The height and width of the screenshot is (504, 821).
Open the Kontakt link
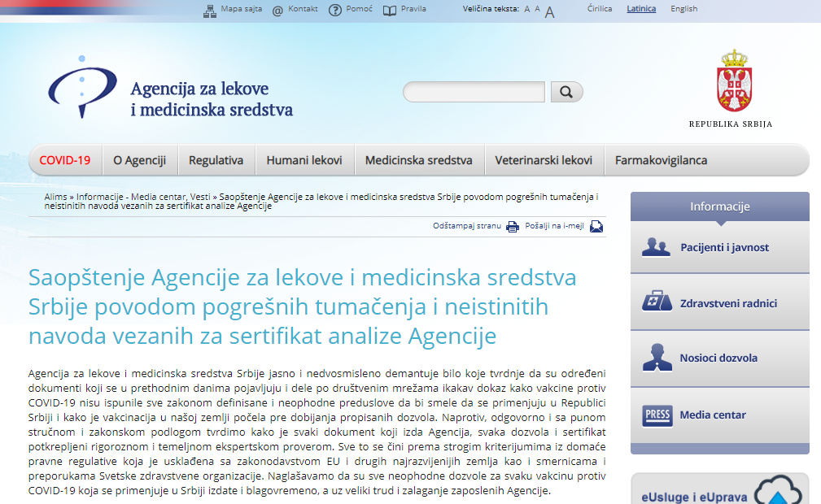pyautogui.click(x=303, y=9)
